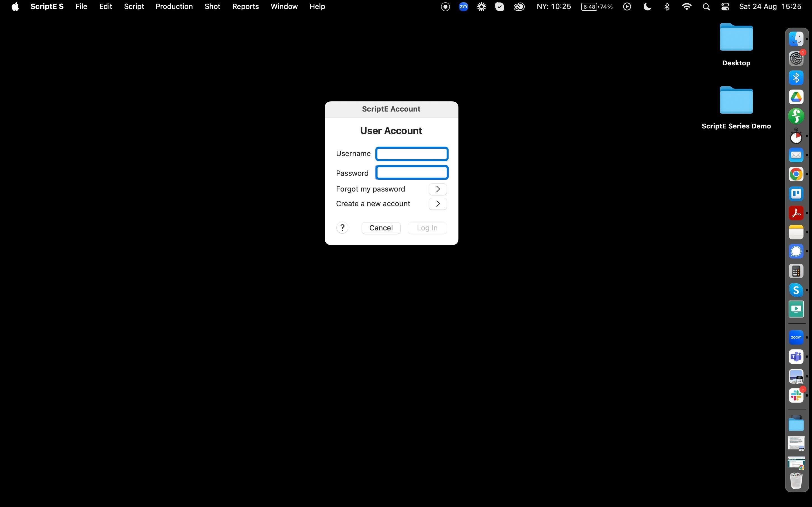
Task: Open the Reports menu
Action: (x=245, y=7)
